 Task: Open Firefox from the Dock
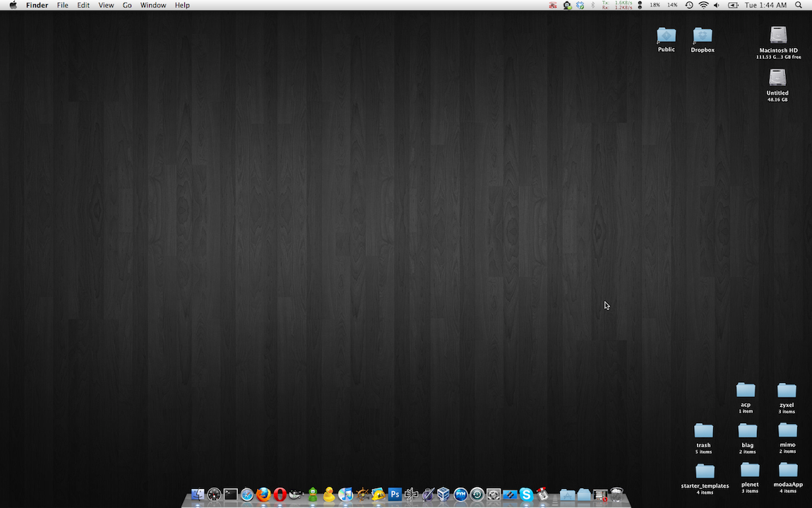(x=263, y=495)
